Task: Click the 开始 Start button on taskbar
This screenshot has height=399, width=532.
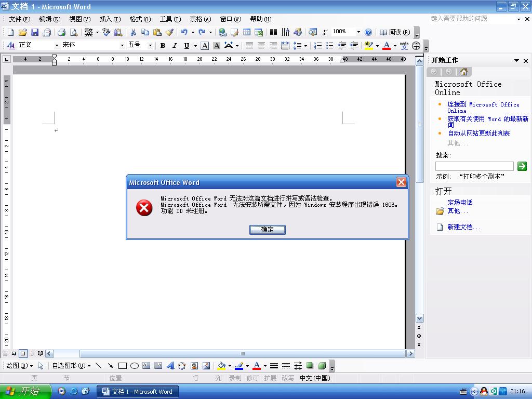Action: [x=25, y=391]
